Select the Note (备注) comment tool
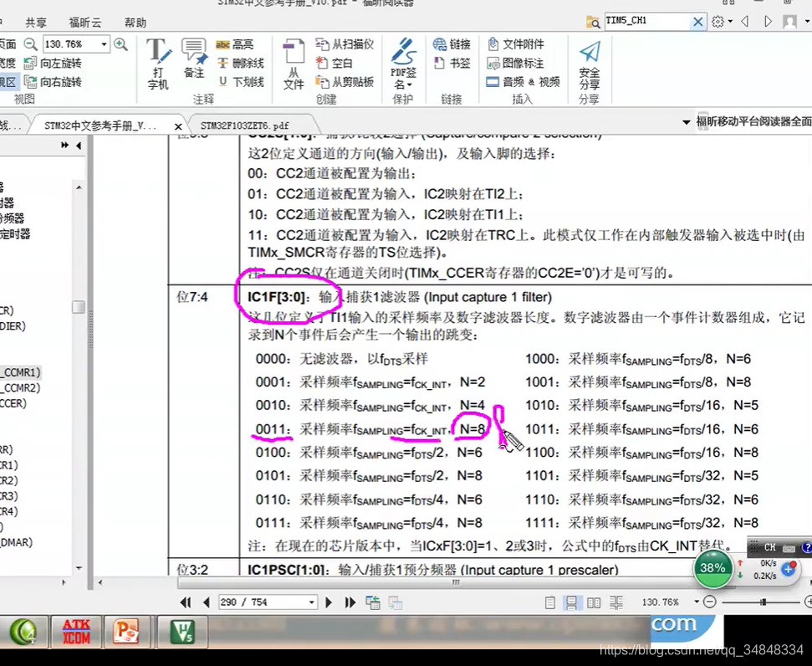Viewport: 812px width, 666px height. point(194,58)
